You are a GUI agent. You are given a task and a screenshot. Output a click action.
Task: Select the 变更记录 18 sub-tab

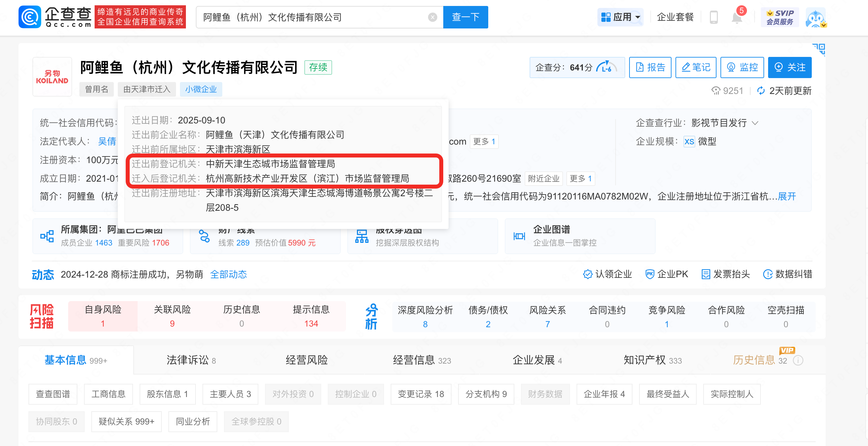[420, 394]
